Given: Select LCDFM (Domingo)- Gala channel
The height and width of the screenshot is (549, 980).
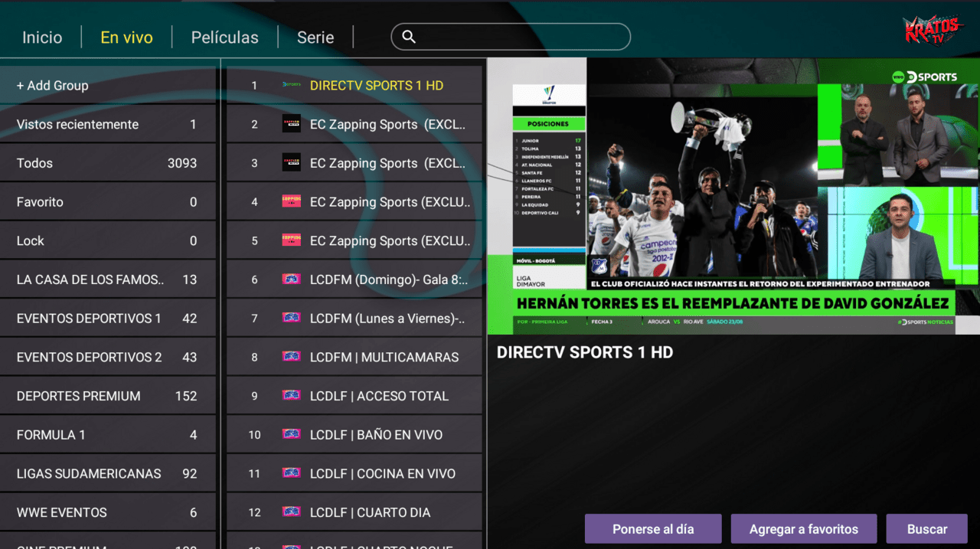Looking at the screenshot, I should (x=354, y=279).
